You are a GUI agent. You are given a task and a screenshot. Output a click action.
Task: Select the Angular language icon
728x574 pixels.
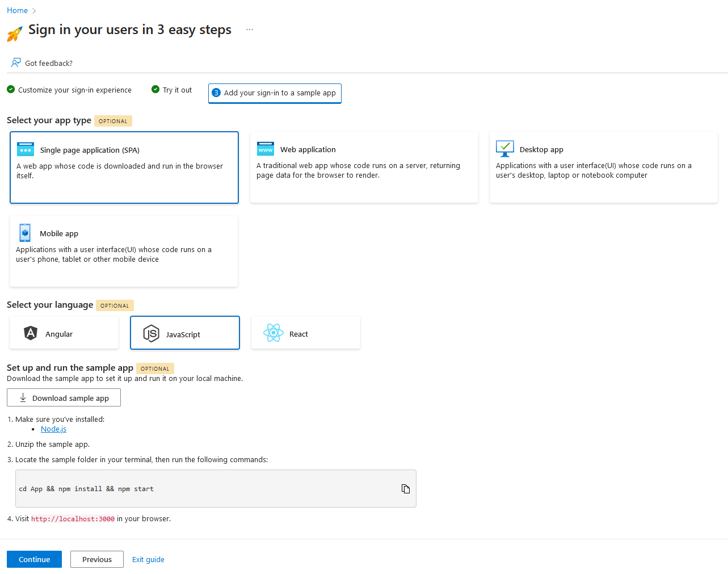point(30,333)
